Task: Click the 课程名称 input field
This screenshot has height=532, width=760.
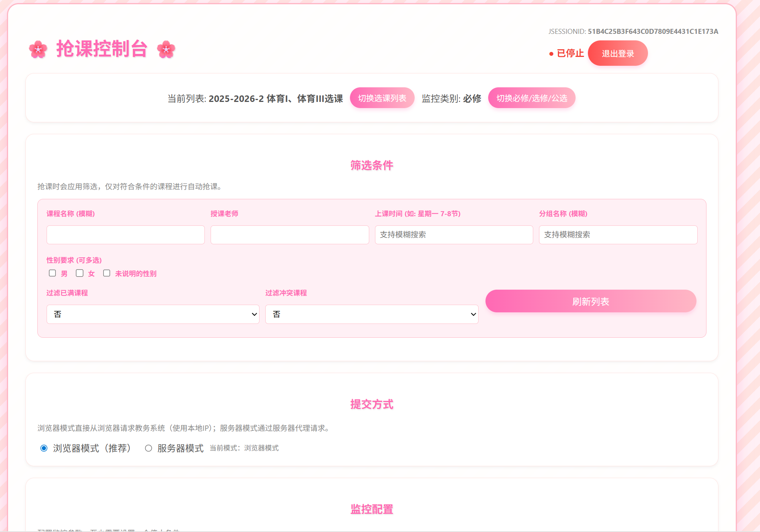Action: 125,235
